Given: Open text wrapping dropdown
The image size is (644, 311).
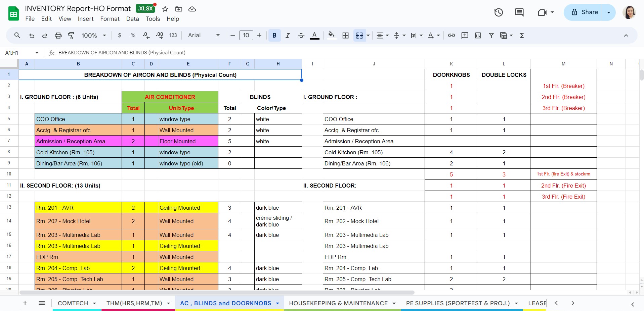Looking at the screenshot, I should point(417,35).
